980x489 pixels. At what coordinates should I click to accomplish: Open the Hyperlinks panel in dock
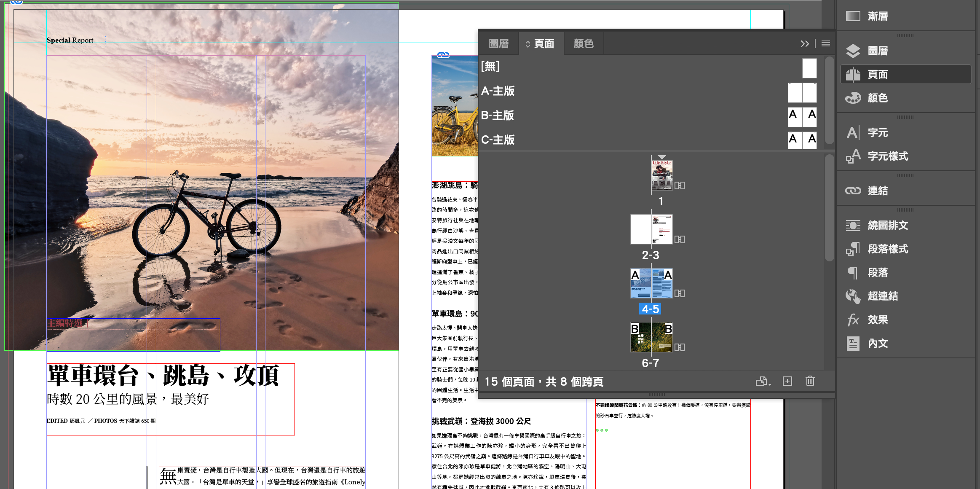click(x=853, y=296)
